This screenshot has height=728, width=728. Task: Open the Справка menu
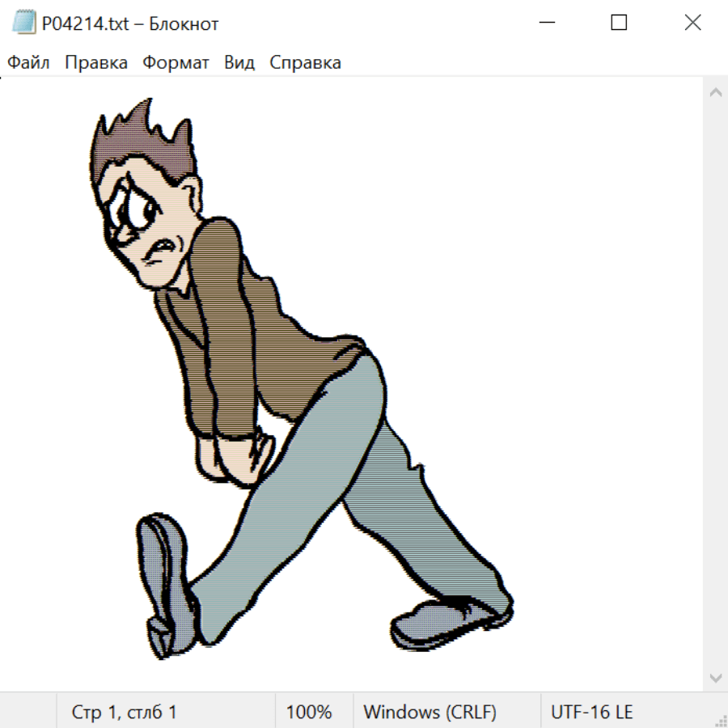(305, 63)
